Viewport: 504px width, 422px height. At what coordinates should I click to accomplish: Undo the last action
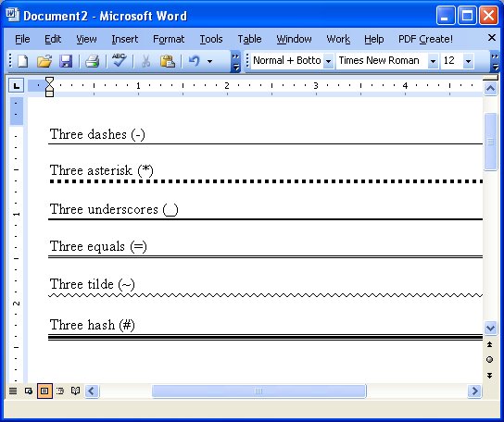coord(195,61)
